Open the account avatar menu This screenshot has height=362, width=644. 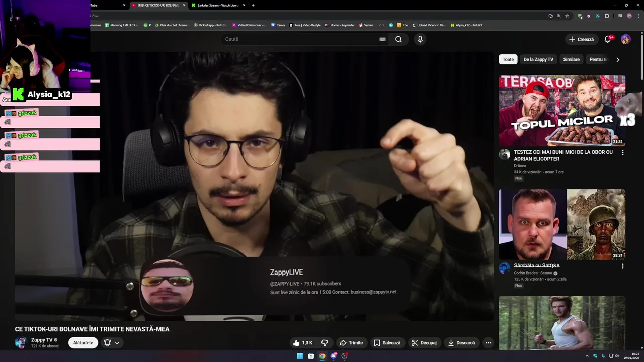[626, 39]
